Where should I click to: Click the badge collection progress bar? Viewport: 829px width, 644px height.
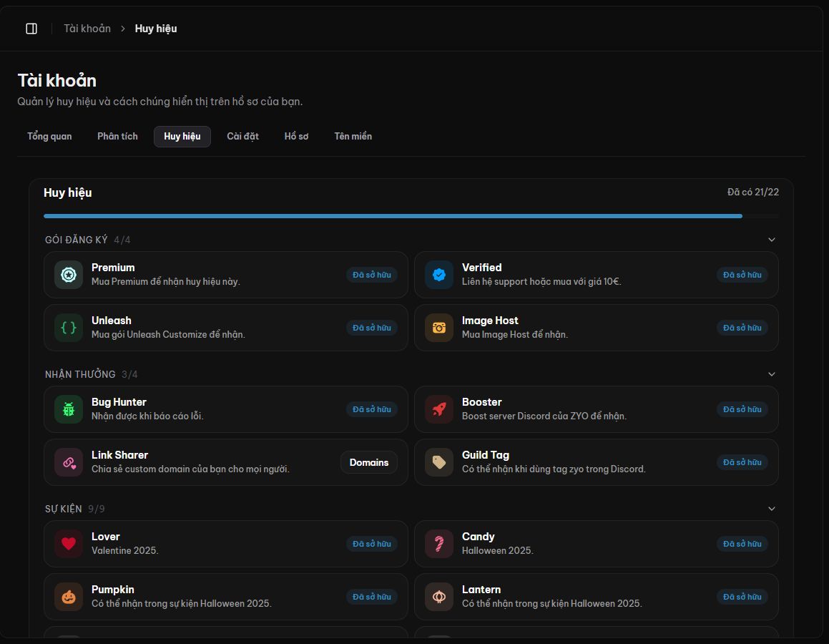411,216
